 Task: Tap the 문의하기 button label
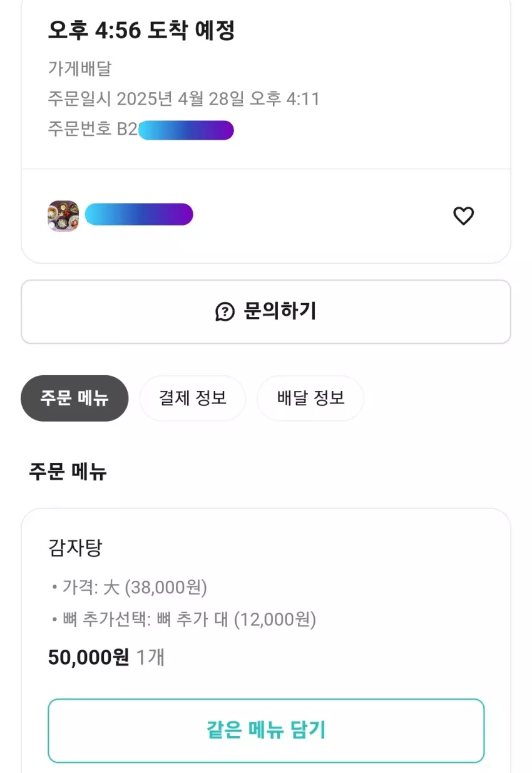click(x=280, y=311)
